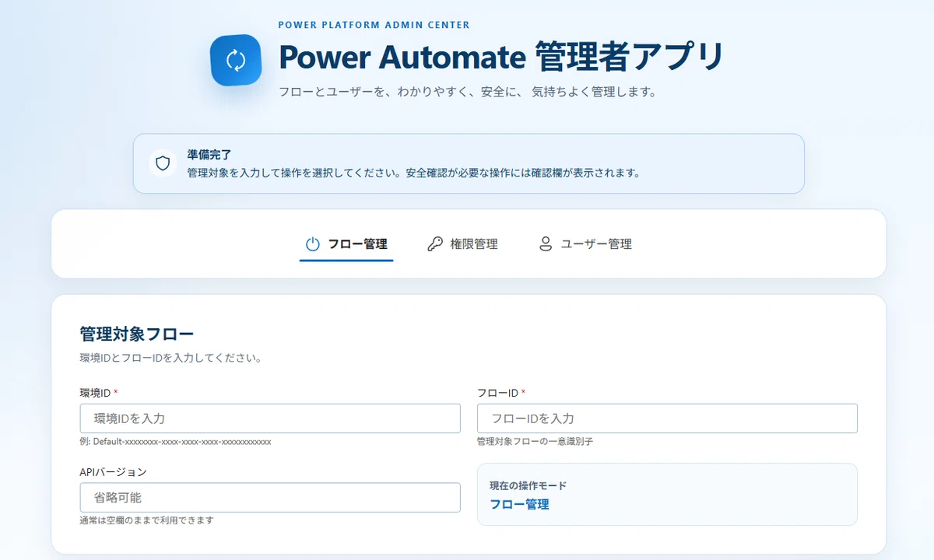Open the 権限管理 tab
The image size is (934, 560).
pos(463,244)
